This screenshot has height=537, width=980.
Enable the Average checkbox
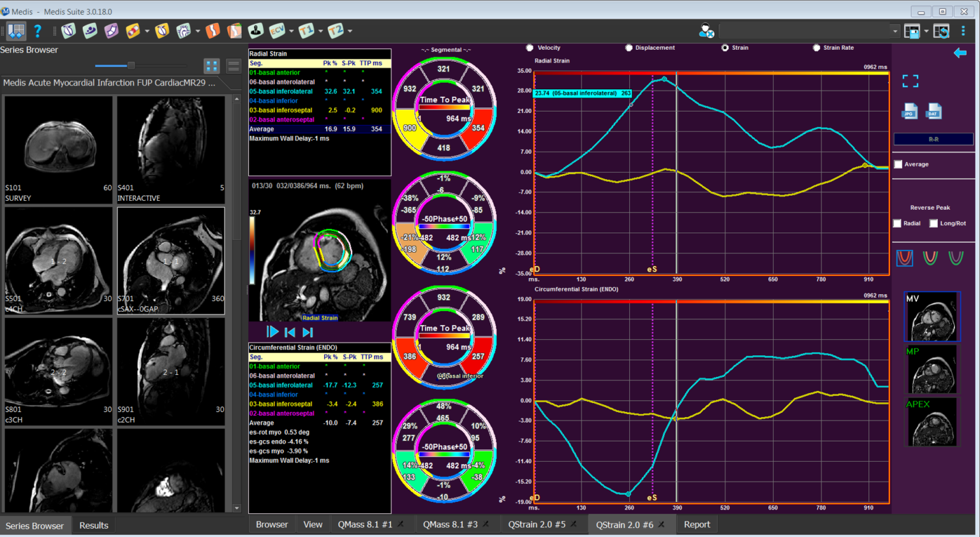point(898,165)
